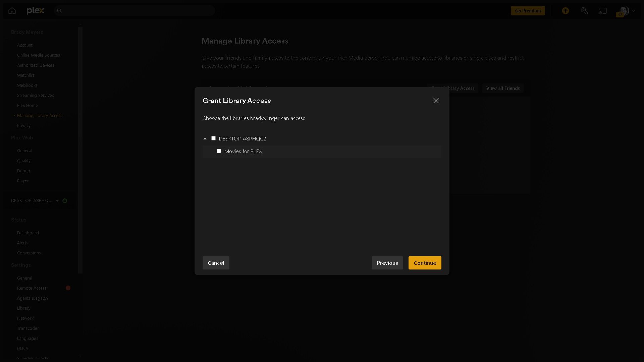Image resolution: width=644 pixels, height=362 pixels.
Task: Open Authorized Devices in the sidebar
Action: [x=36, y=65]
